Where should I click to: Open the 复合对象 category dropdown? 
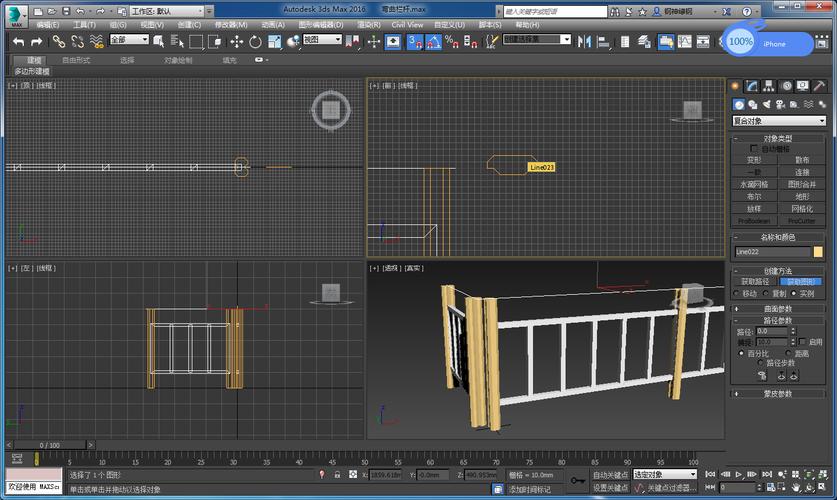coord(779,121)
